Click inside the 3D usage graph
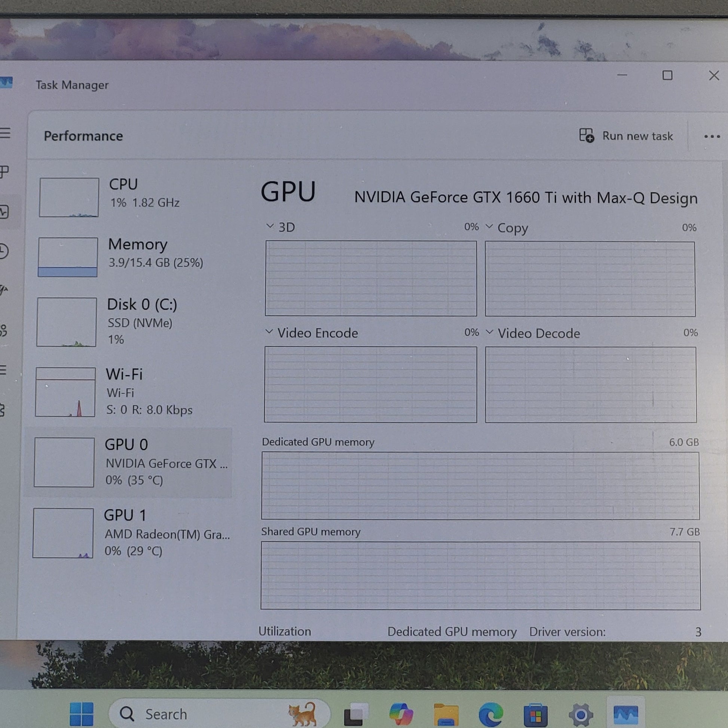The width and height of the screenshot is (728, 728). 371,278
